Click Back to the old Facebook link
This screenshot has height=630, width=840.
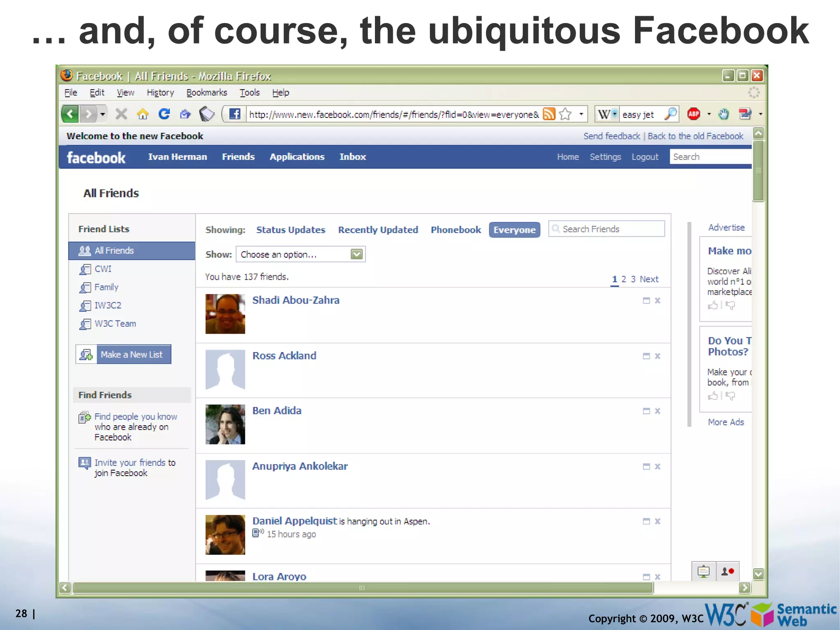coord(695,136)
